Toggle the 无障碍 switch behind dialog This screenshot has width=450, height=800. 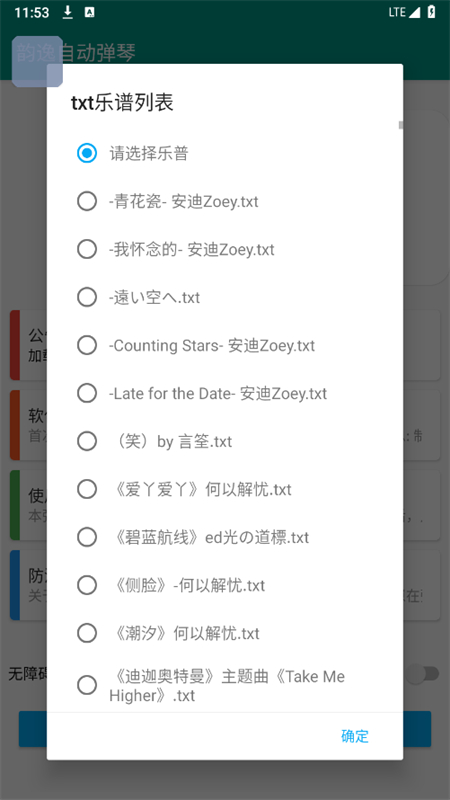click(x=423, y=674)
